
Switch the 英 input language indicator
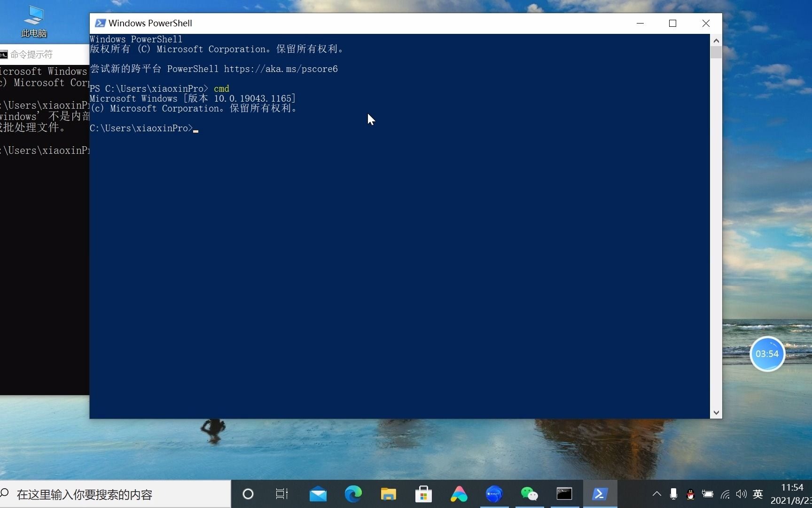tap(757, 494)
